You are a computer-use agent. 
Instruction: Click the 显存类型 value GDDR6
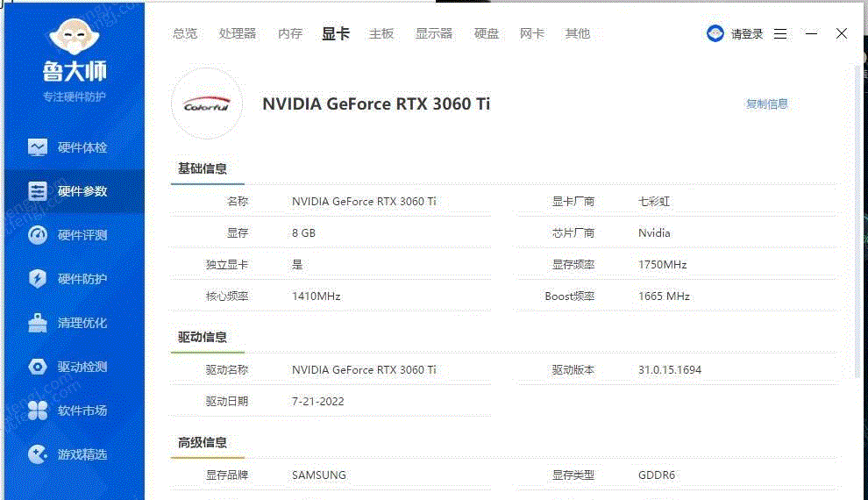pyautogui.click(x=657, y=475)
